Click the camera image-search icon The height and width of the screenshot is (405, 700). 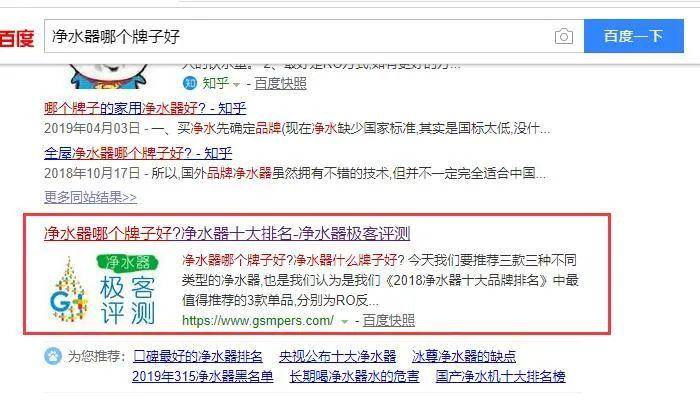[563, 36]
